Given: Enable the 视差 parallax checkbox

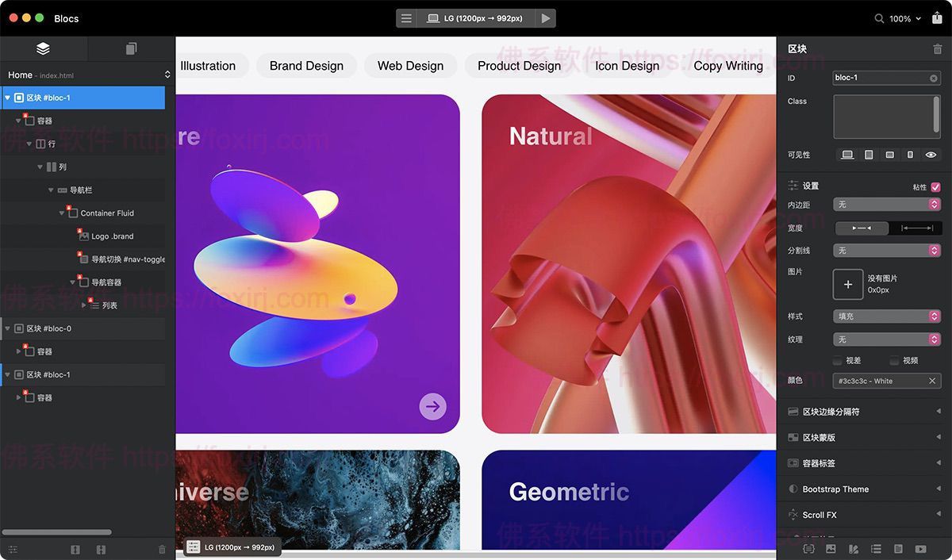Looking at the screenshot, I should pos(837,360).
